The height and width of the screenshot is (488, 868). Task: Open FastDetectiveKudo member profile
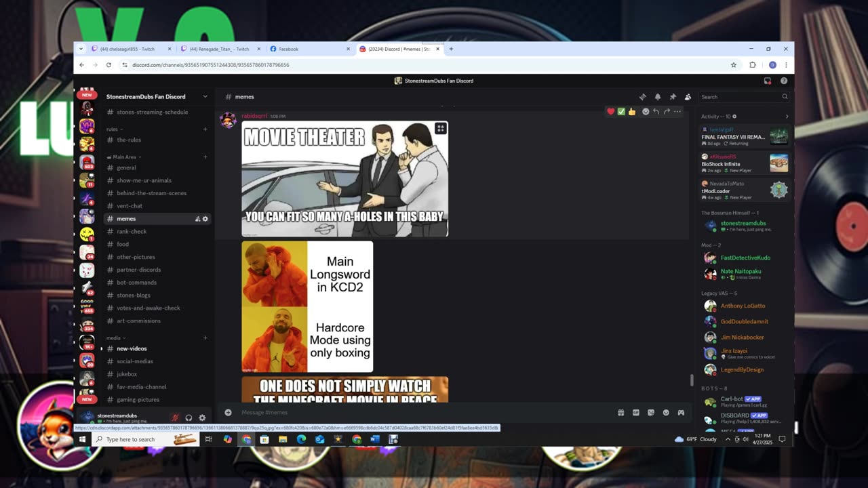point(745,258)
